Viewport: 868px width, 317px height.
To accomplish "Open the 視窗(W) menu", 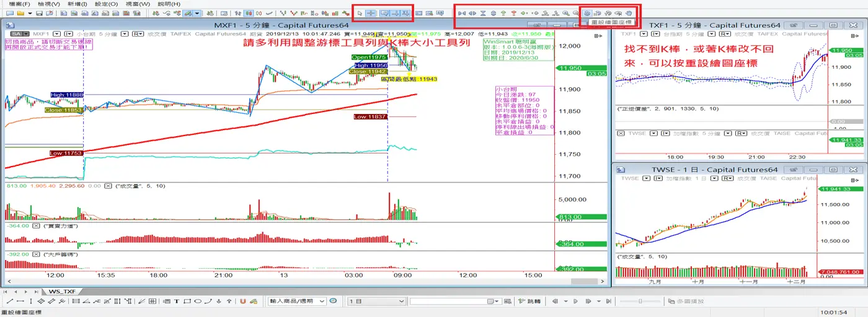I will point(138,4).
